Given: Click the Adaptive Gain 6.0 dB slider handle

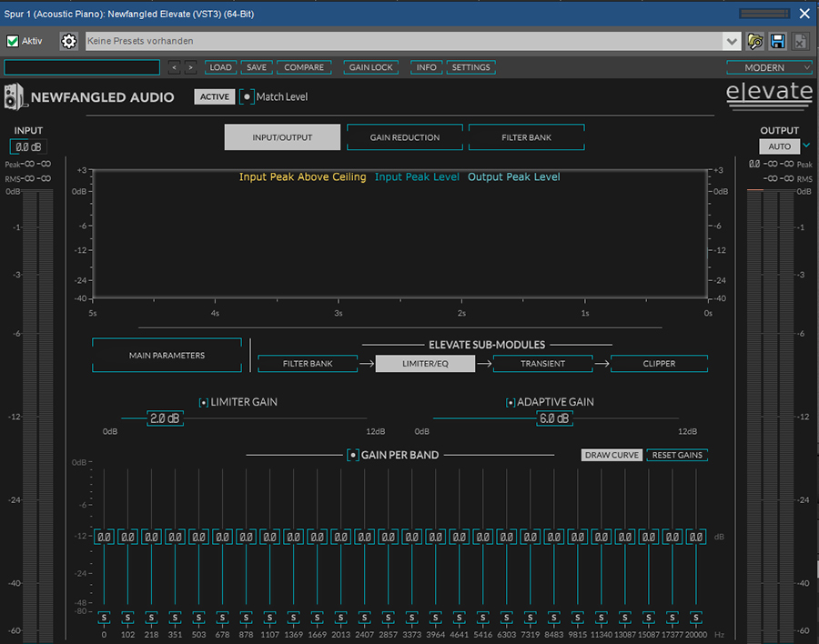Looking at the screenshot, I should click(x=554, y=418).
